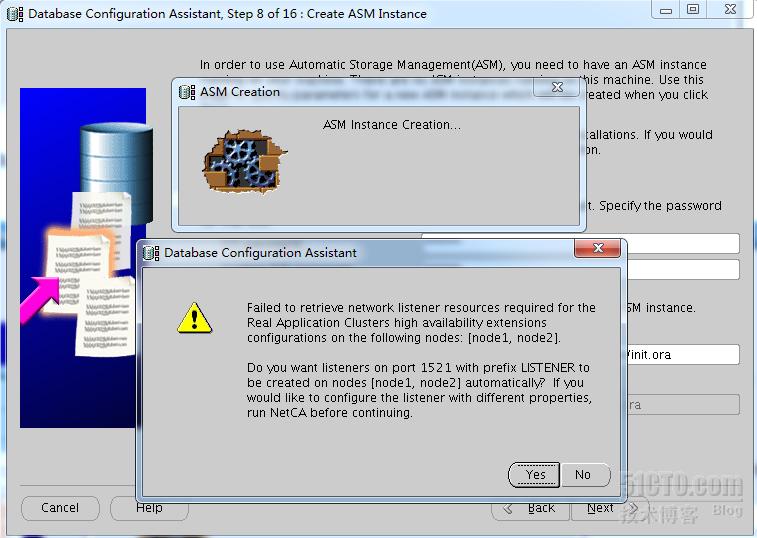Confirm listener creation with Yes button
Screen dimensions: 757x538
[x=534, y=475]
